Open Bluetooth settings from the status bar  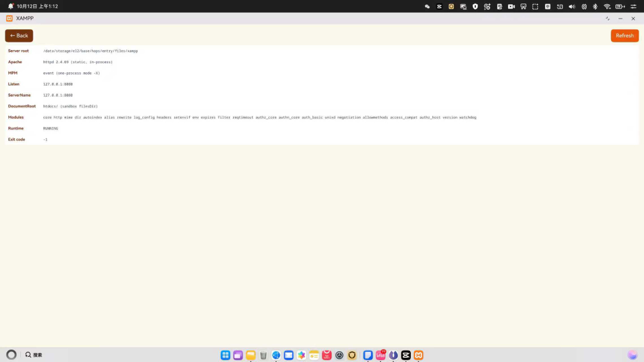[595, 7]
